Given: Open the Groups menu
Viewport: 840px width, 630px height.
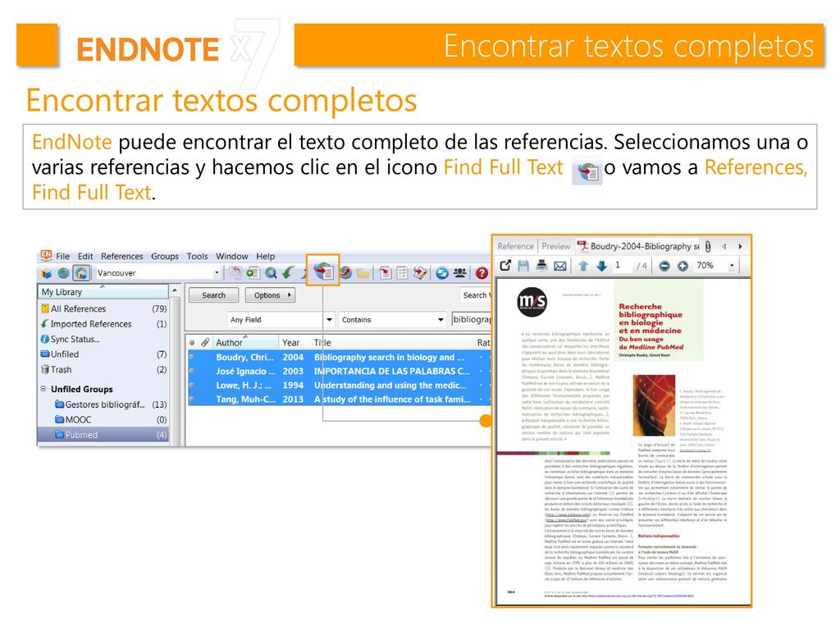Looking at the screenshot, I should (165, 256).
